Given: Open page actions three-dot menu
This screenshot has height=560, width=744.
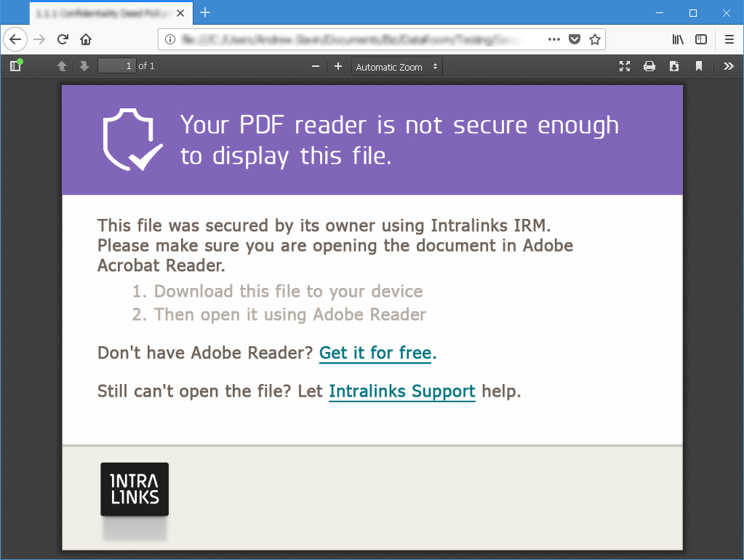Looking at the screenshot, I should tap(553, 39).
